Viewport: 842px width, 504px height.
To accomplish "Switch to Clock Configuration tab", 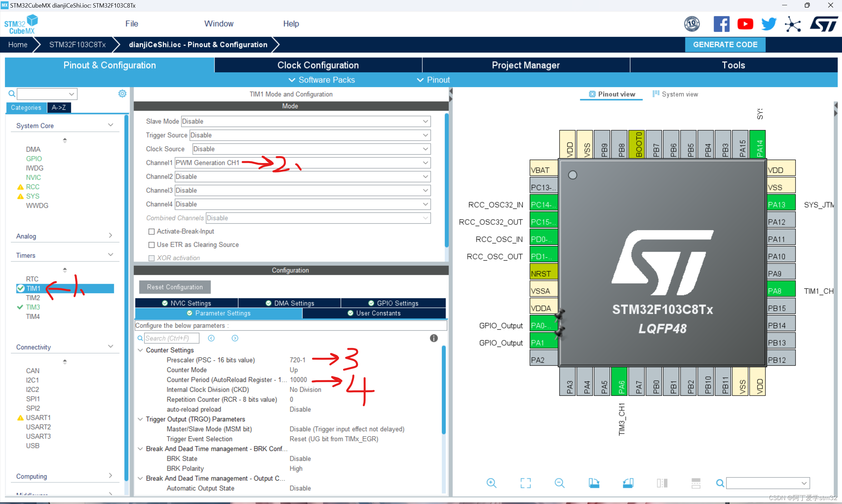I will tap(318, 65).
